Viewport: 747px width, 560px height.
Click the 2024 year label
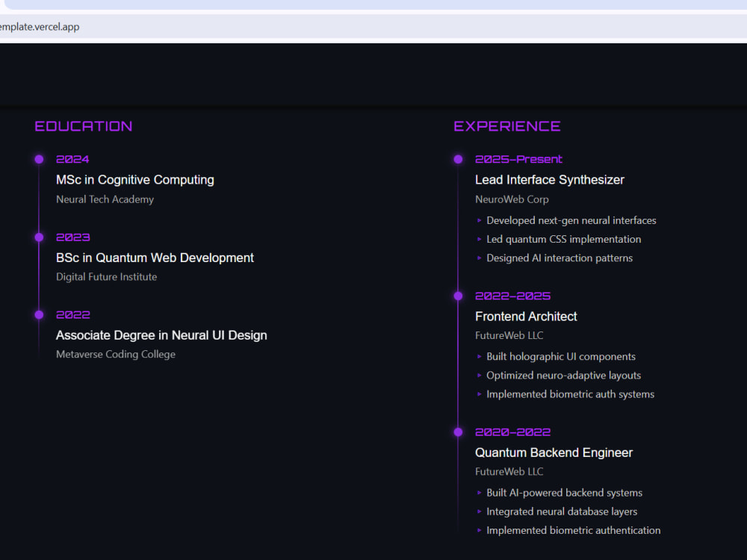[72, 159]
